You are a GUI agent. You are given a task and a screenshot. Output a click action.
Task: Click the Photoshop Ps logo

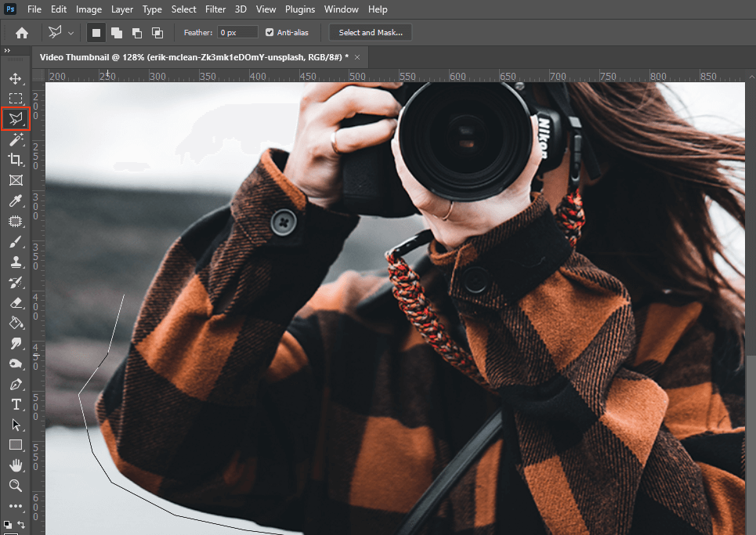tap(10, 9)
